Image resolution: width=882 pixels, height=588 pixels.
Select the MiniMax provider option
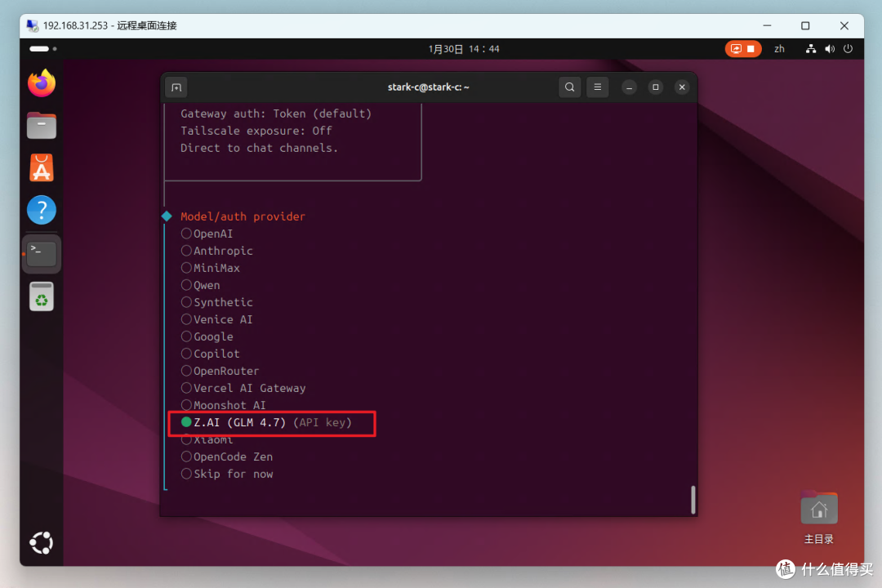[x=210, y=268]
